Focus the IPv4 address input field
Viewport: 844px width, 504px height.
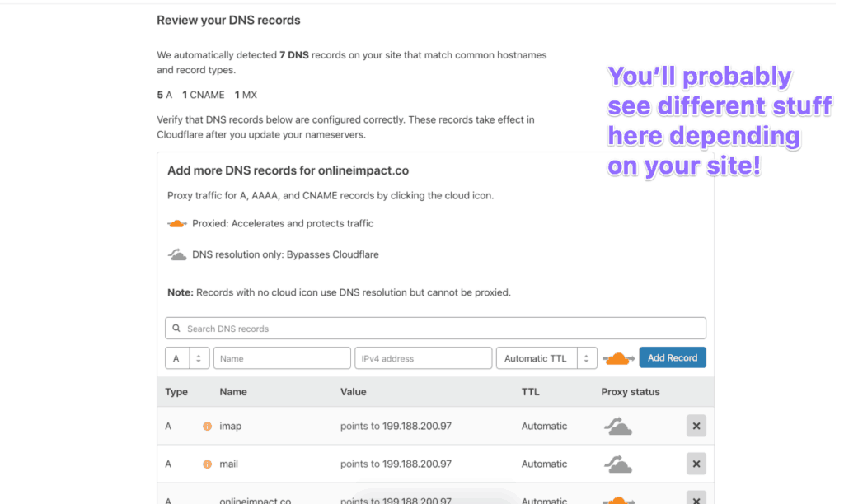click(x=423, y=358)
